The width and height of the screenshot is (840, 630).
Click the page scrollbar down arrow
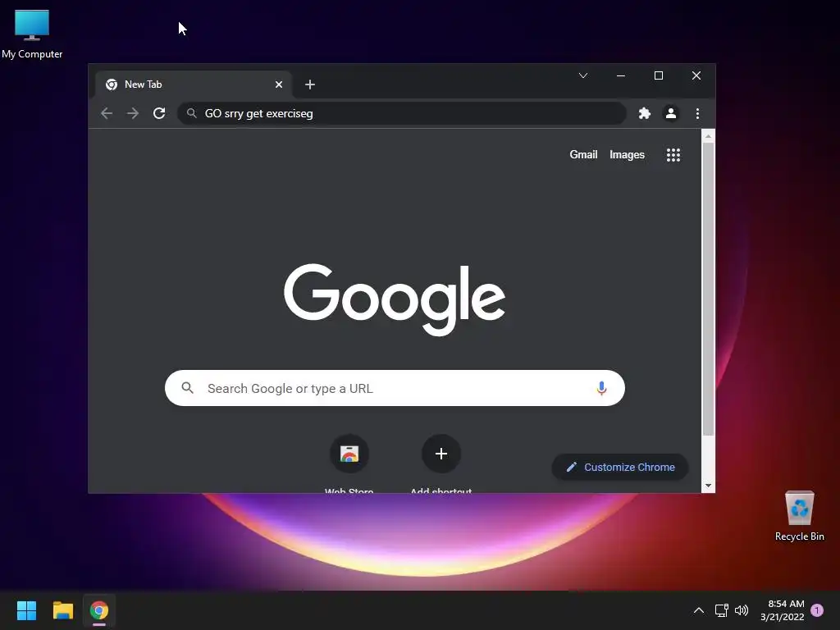click(x=708, y=486)
